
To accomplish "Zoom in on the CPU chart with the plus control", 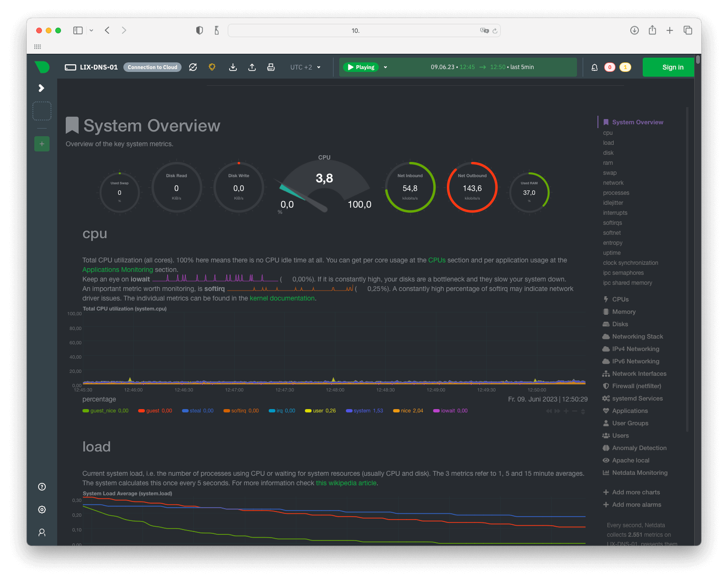I will (x=566, y=411).
